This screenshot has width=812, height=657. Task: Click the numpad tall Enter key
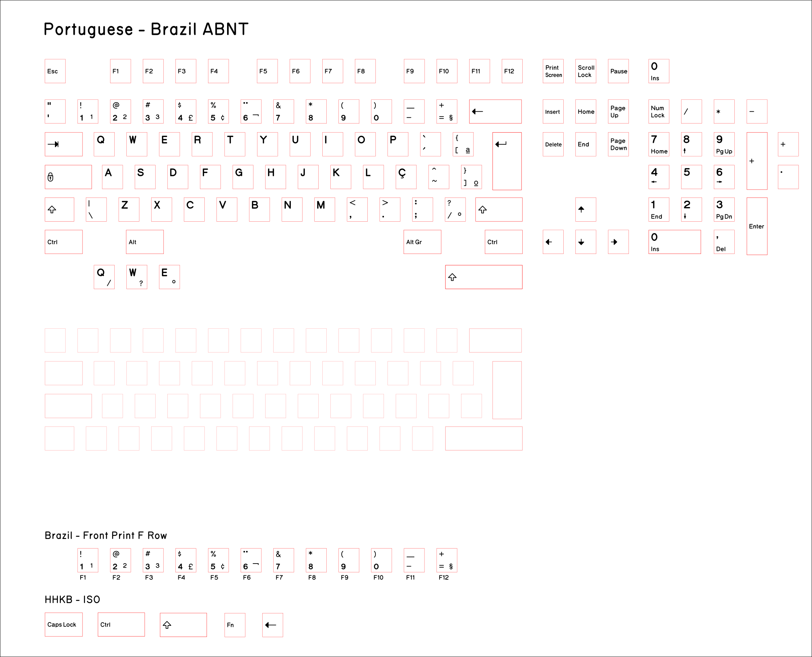(756, 226)
